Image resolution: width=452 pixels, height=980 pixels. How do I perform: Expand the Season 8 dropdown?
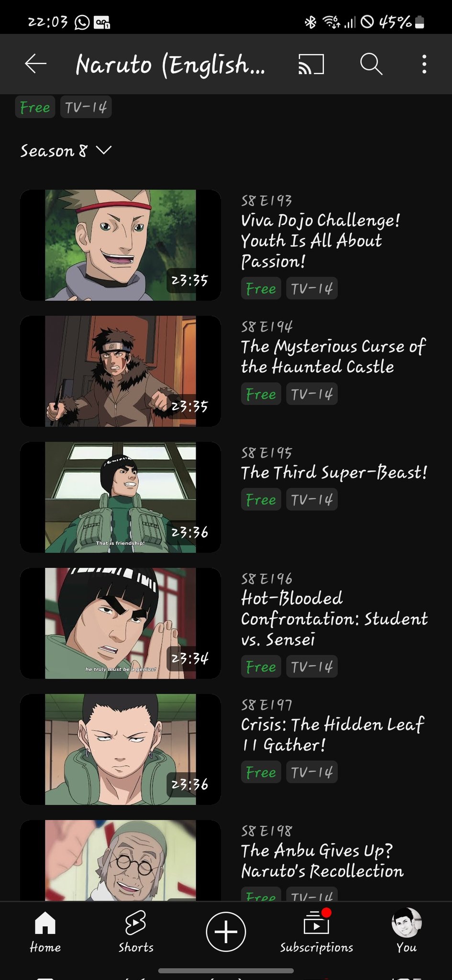point(66,151)
